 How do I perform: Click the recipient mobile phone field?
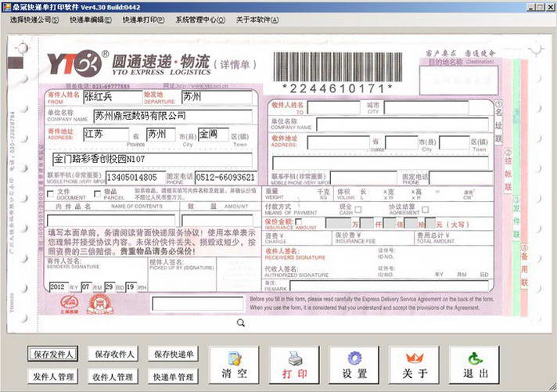(364, 178)
